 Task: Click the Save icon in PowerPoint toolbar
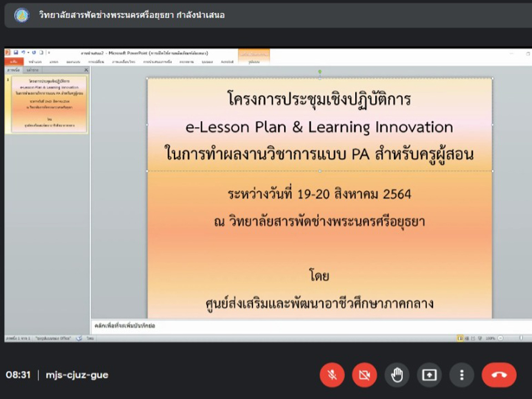(16, 53)
